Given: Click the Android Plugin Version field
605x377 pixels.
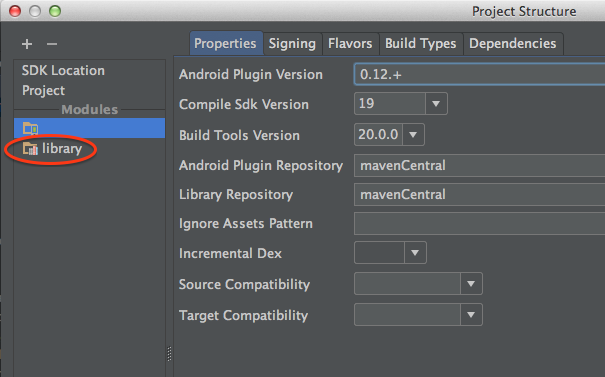Looking at the screenshot, I should (x=480, y=74).
